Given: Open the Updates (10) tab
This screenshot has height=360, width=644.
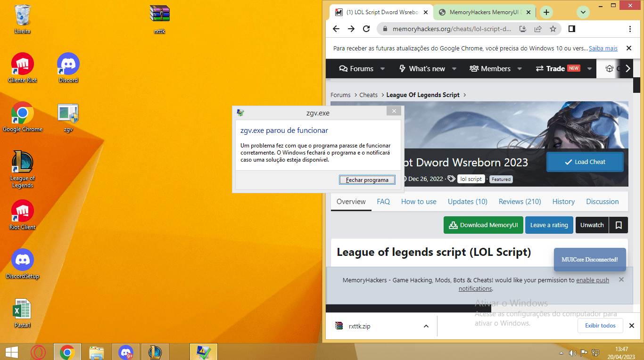Looking at the screenshot, I should coord(468,202).
